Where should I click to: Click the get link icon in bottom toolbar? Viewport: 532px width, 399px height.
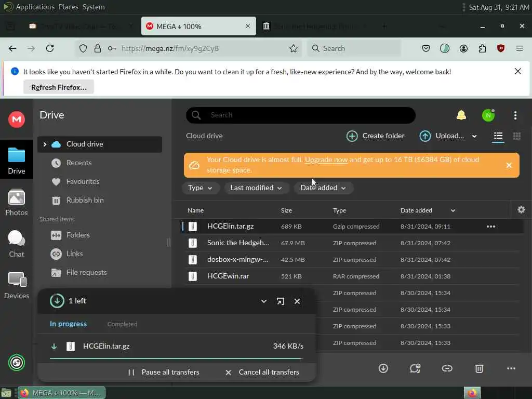(x=447, y=368)
